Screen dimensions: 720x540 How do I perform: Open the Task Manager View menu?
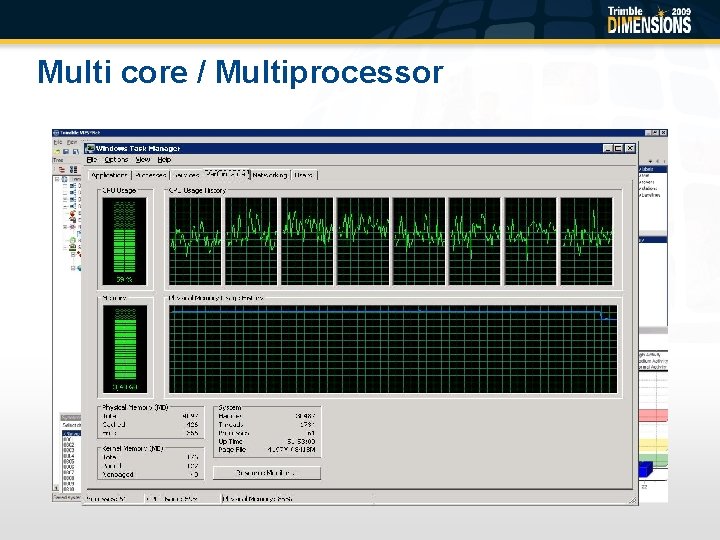point(143,160)
